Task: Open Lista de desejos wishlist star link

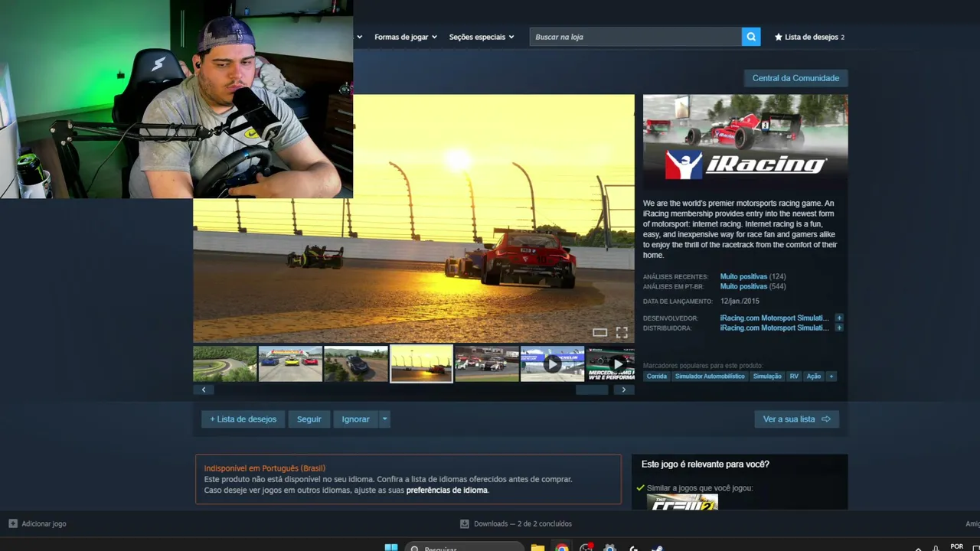Action: pyautogui.click(x=809, y=37)
